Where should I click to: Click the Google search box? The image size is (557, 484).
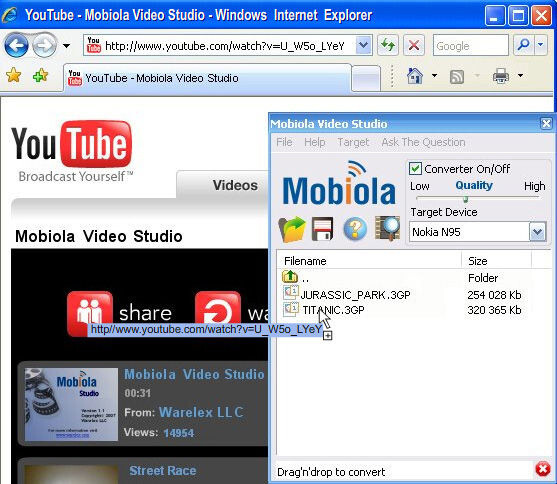click(471, 45)
